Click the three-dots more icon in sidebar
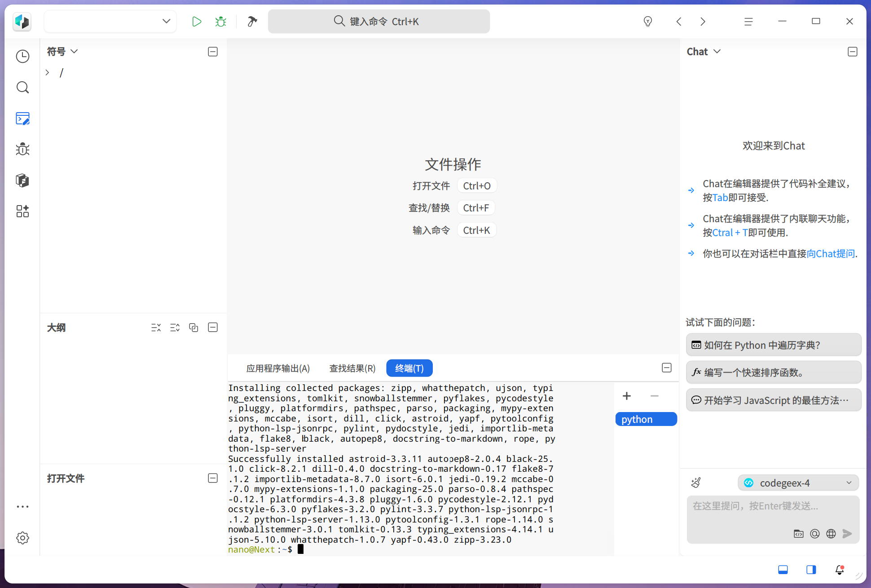 tap(22, 507)
